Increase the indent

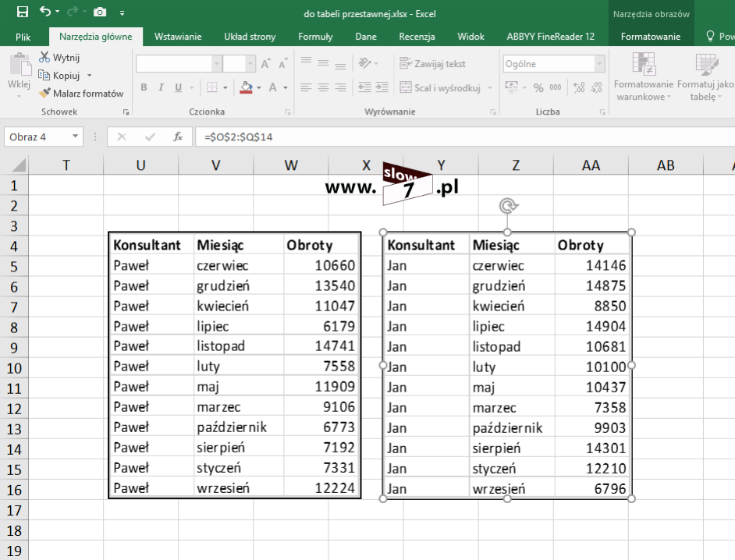382,87
